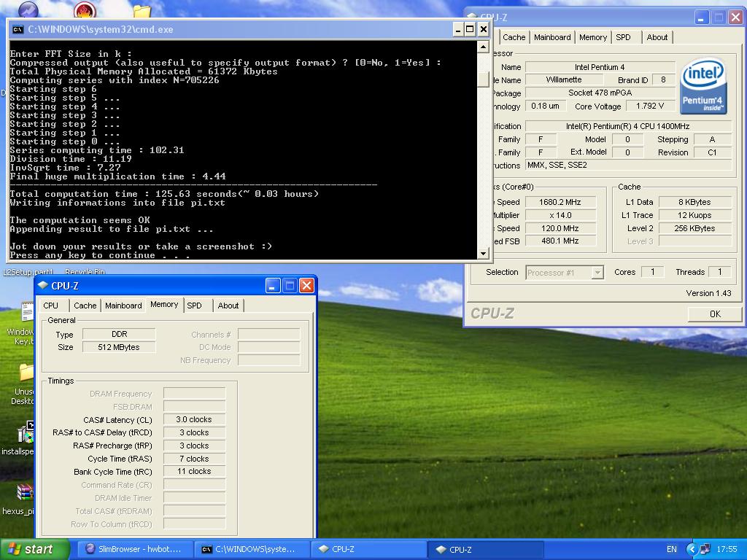Maximize the cmd.exe window

(x=470, y=29)
